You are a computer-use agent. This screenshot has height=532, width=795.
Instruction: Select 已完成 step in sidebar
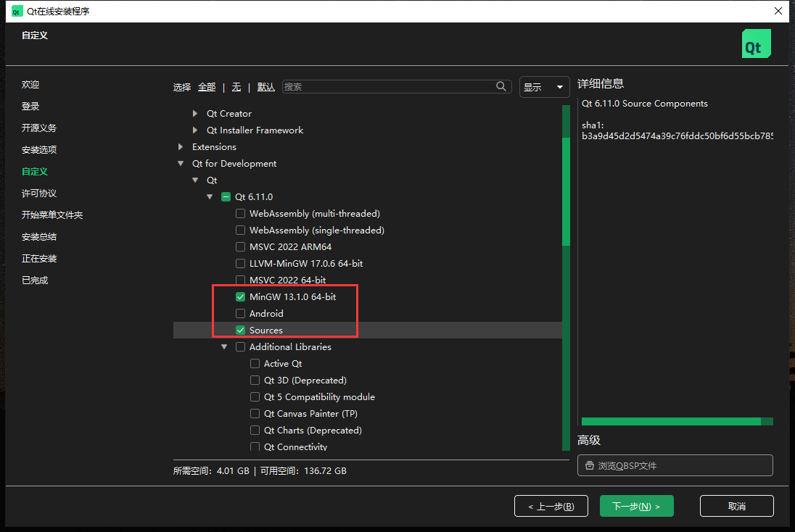pos(35,280)
